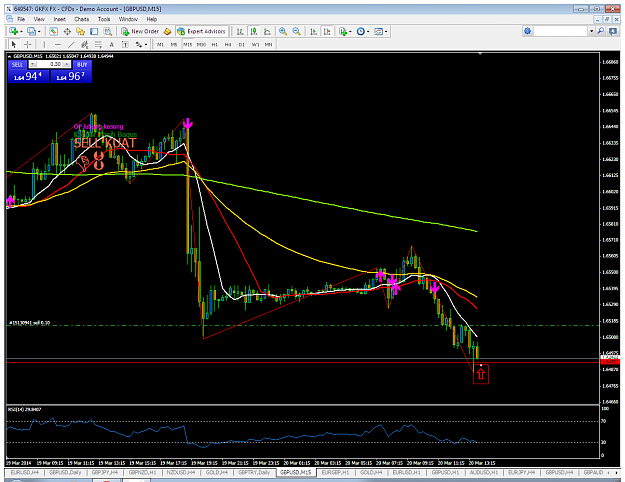This screenshot has height=482, width=625.
Task: Select the Crosshair tool
Action: (x=28, y=44)
